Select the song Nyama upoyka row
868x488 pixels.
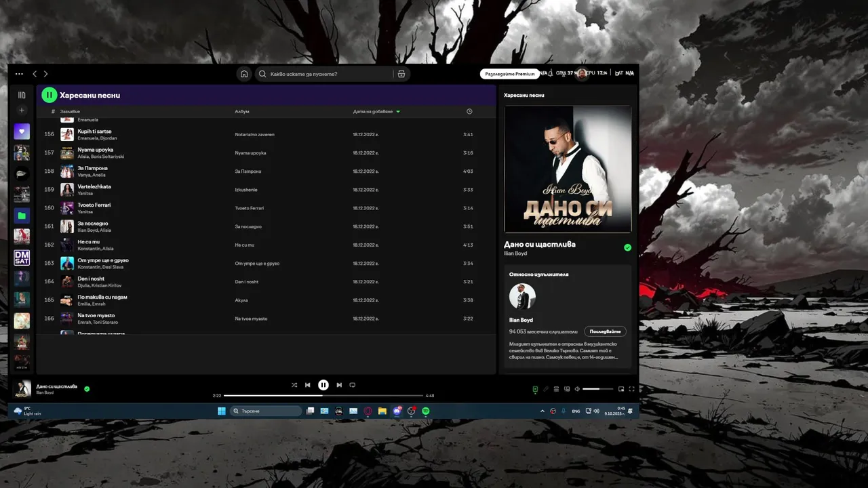point(266,152)
